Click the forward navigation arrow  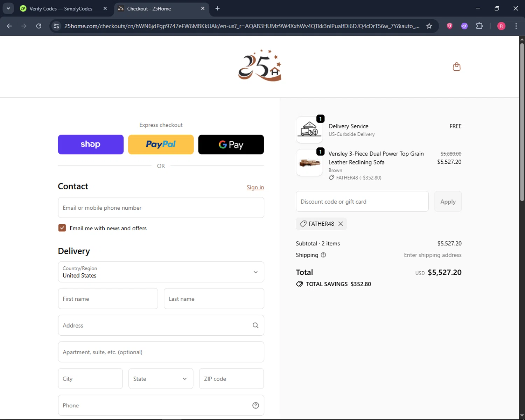point(24,26)
